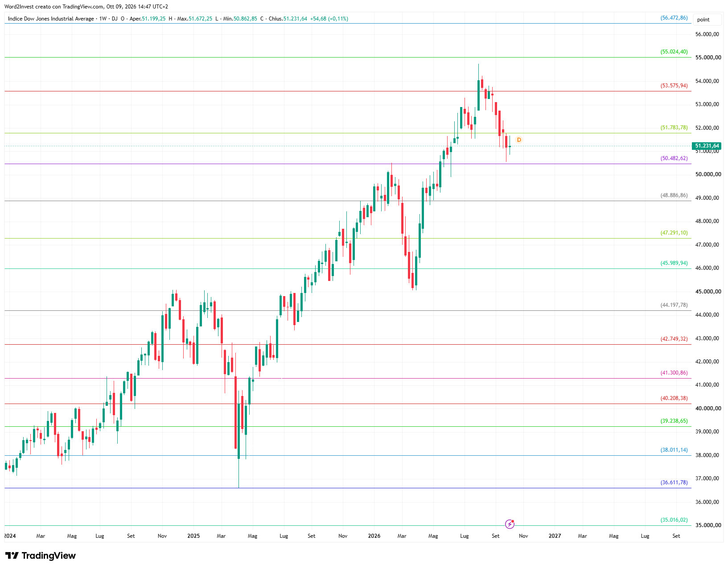The image size is (728, 569).
Task: Click the orange D dividend marker
Action: click(x=519, y=140)
